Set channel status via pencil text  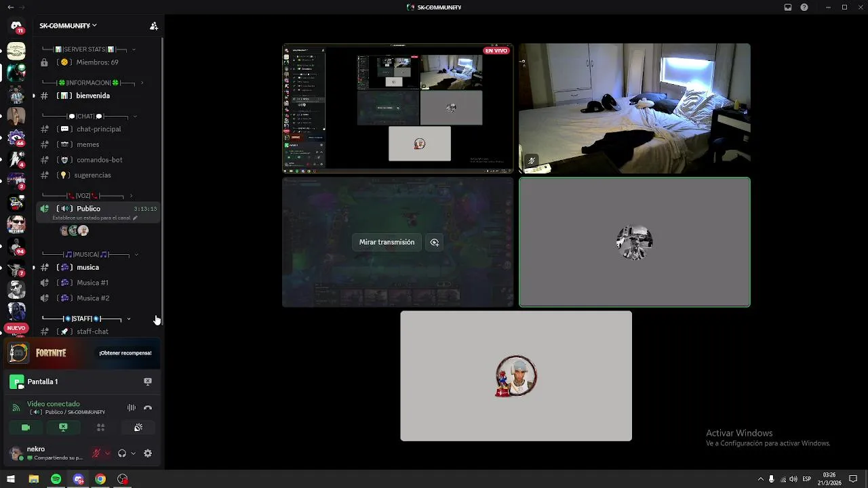(95, 218)
